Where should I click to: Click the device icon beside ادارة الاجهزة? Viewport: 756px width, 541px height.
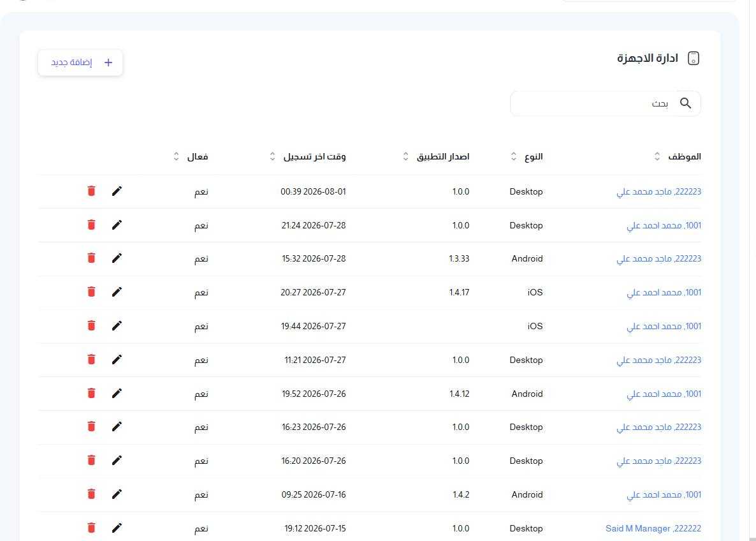click(x=694, y=59)
